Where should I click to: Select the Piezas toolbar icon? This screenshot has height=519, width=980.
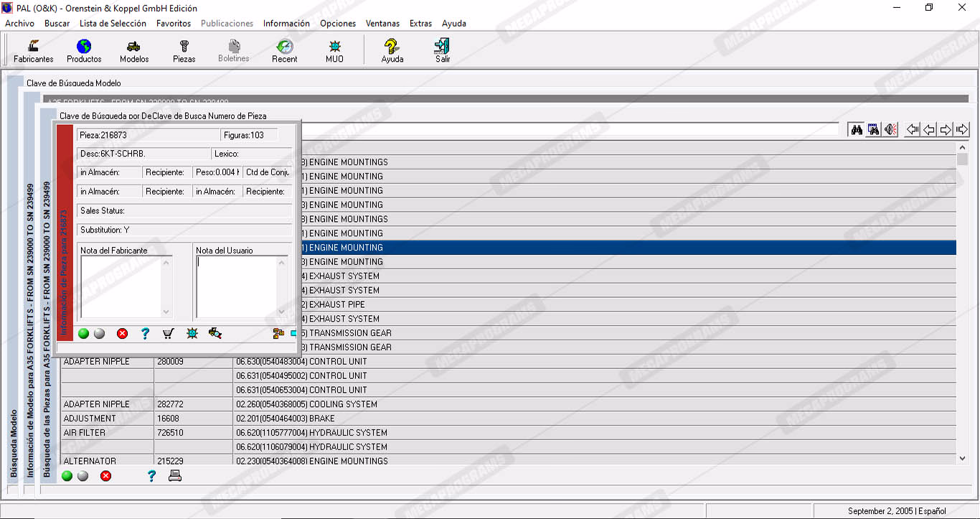click(x=184, y=51)
